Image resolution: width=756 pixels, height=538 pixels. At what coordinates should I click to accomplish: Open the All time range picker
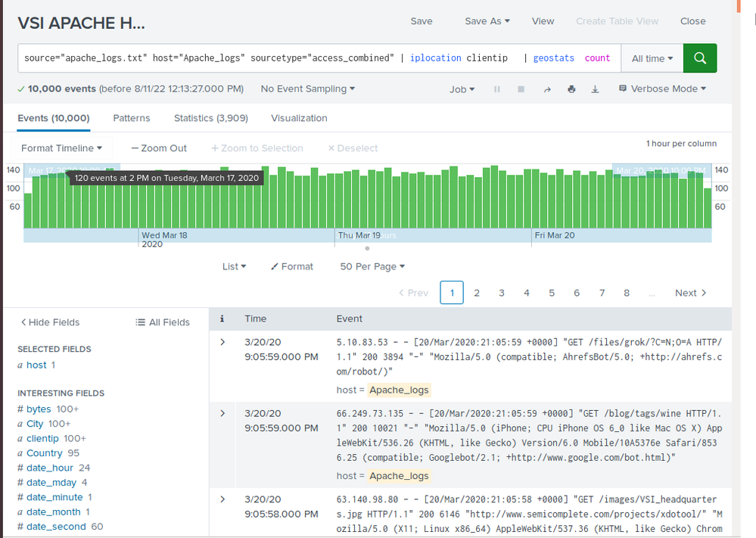click(652, 58)
